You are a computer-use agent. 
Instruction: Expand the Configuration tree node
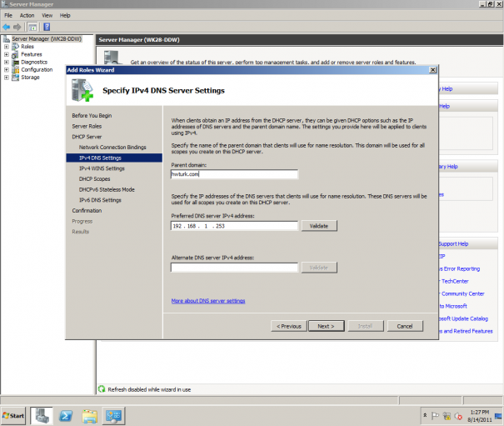coord(6,70)
